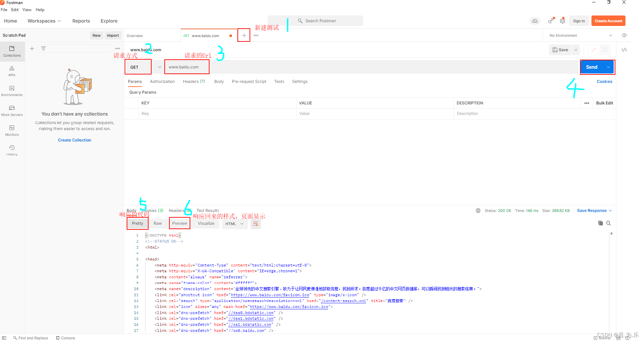Click the Import button
Viewport: 644px width, 341px height.
tap(113, 35)
